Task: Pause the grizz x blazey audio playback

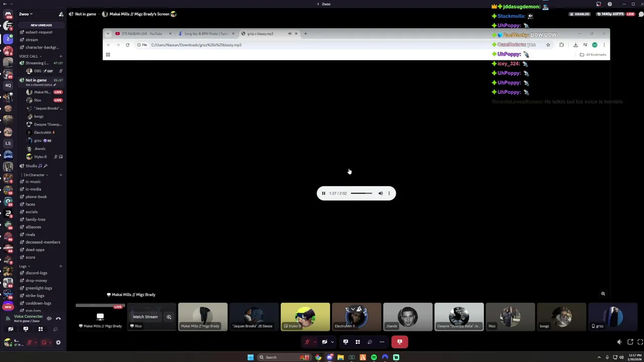Action: click(x=324, y=193)
